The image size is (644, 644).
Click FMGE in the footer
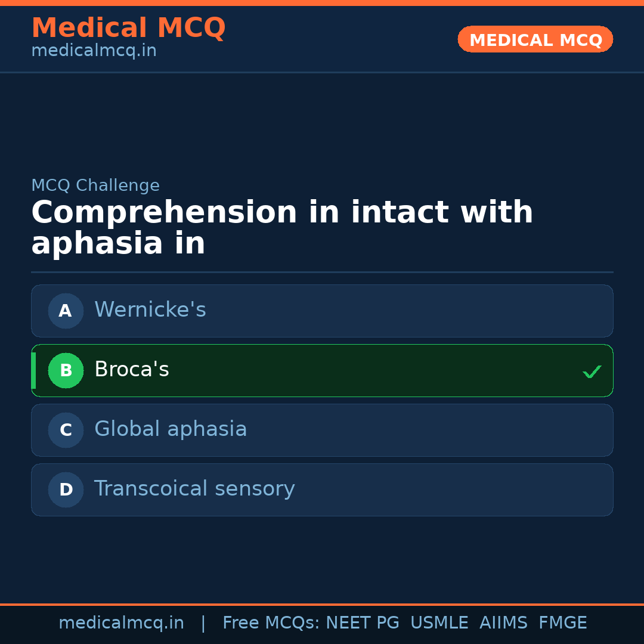[562, 623]
